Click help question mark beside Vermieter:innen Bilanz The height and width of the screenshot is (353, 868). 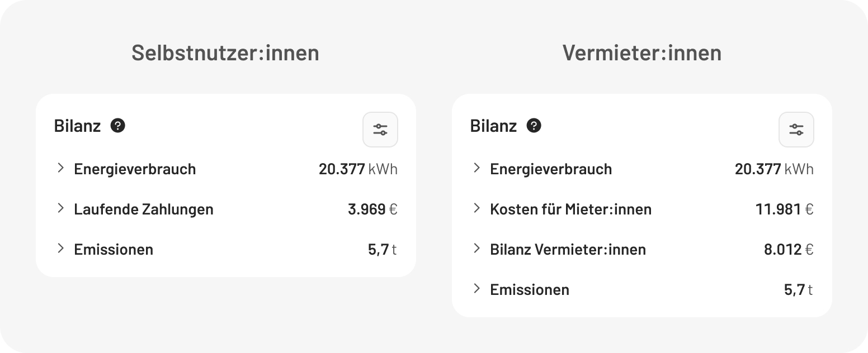[534, 126]
